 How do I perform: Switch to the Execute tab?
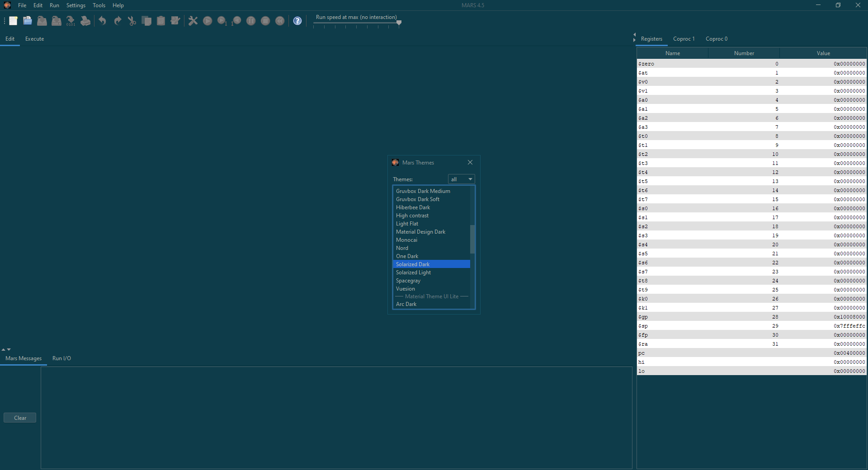click(x=34, y=39)
